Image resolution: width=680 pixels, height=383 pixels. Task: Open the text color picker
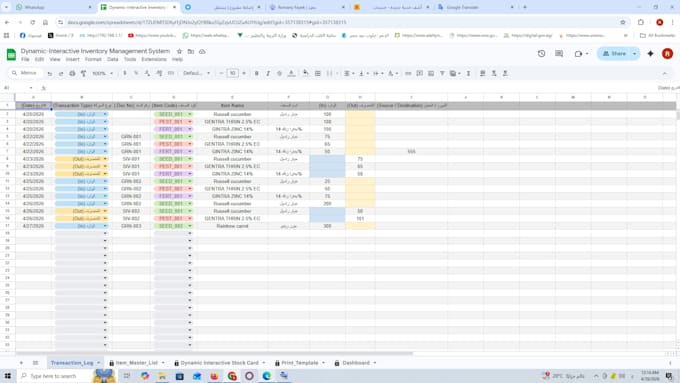(x=291, y=73)
